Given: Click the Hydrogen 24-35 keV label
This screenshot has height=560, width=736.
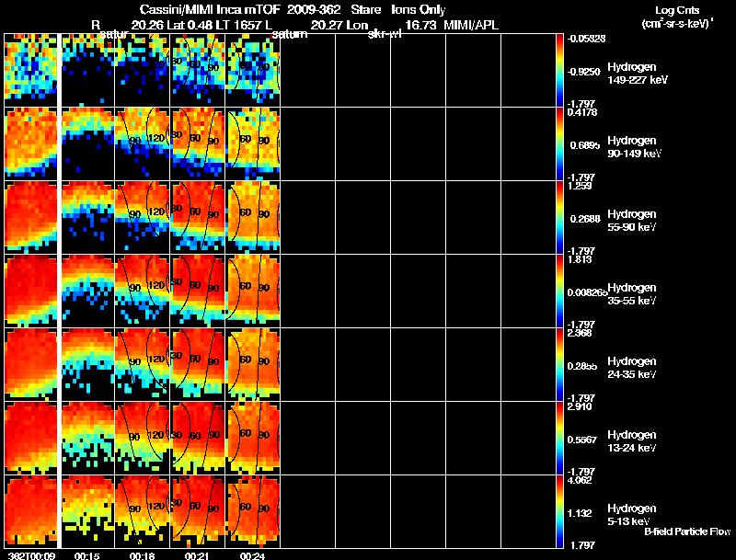Looking at the screenshot, I should (x=632, y=368).
